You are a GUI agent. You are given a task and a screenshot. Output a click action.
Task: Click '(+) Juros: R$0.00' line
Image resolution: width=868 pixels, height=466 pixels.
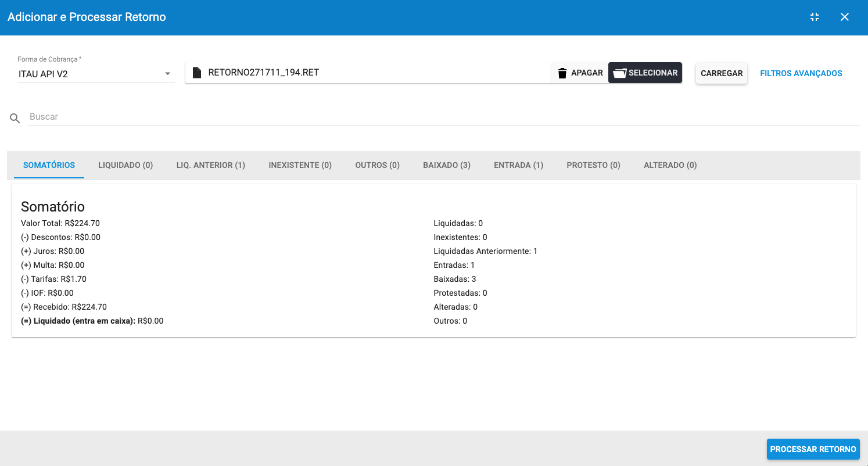[52, 251]
